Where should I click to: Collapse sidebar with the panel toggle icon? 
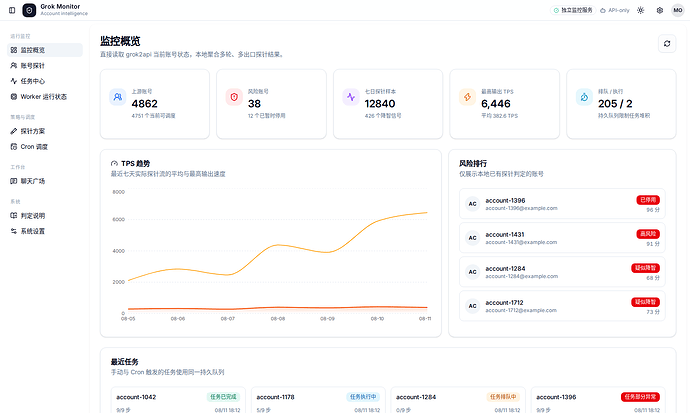[12, 10]
